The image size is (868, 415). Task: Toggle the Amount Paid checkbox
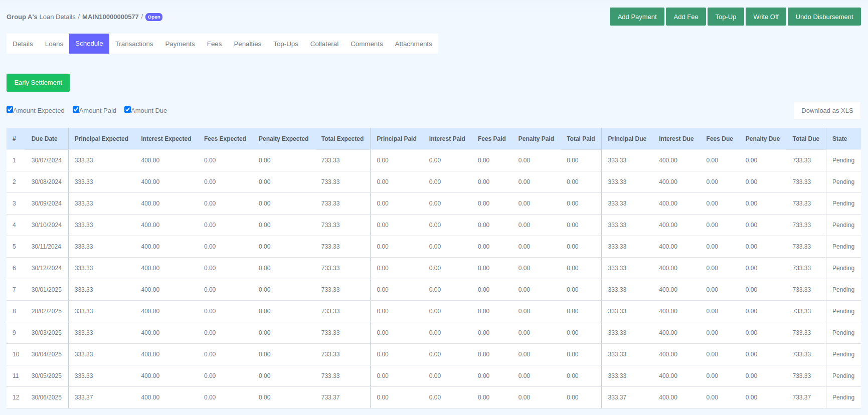click(x=76, y=110)
